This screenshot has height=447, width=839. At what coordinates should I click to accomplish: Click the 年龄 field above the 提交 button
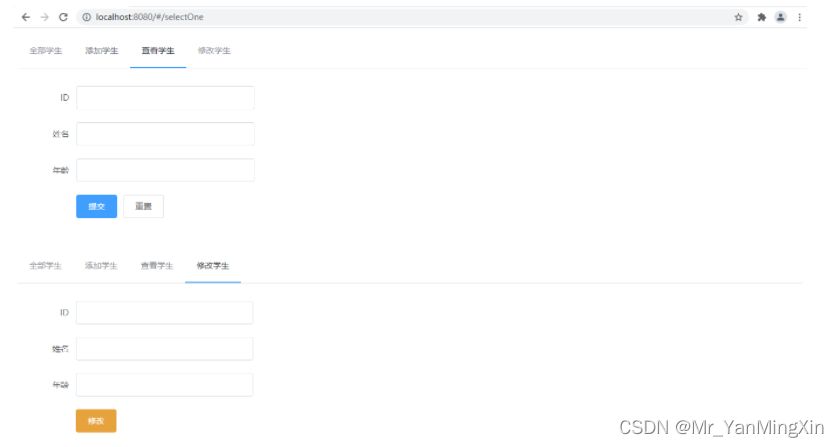point(165,170)
